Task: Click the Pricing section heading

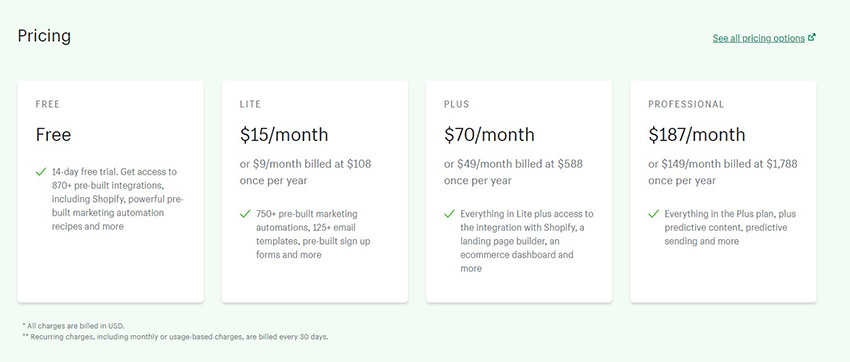Action: point(44,36)
